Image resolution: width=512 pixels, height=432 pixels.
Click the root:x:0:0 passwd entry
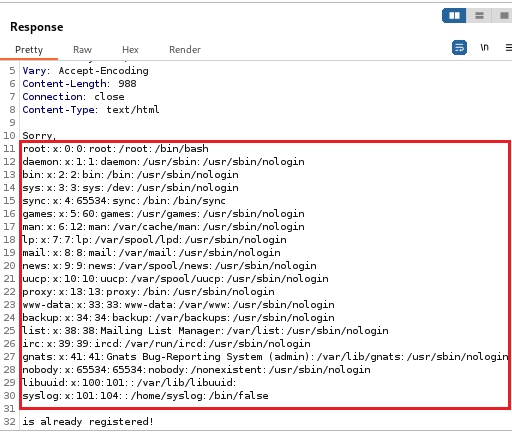116,149
